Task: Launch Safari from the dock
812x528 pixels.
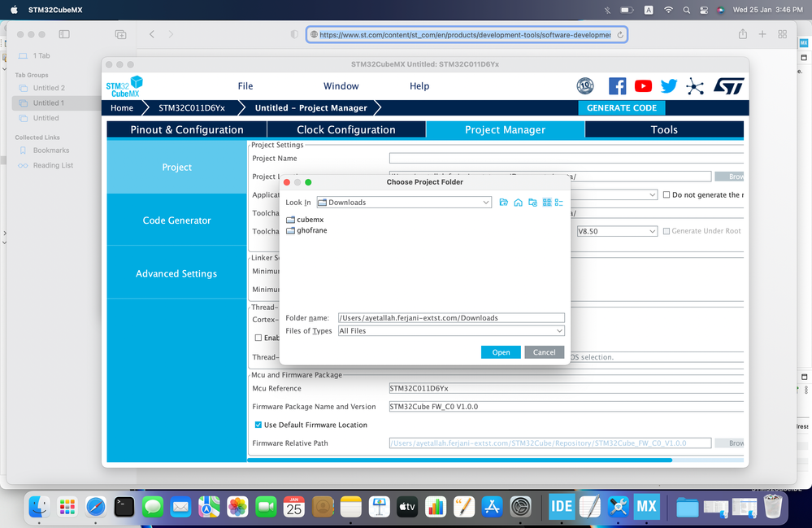Action: click(96, 506)
